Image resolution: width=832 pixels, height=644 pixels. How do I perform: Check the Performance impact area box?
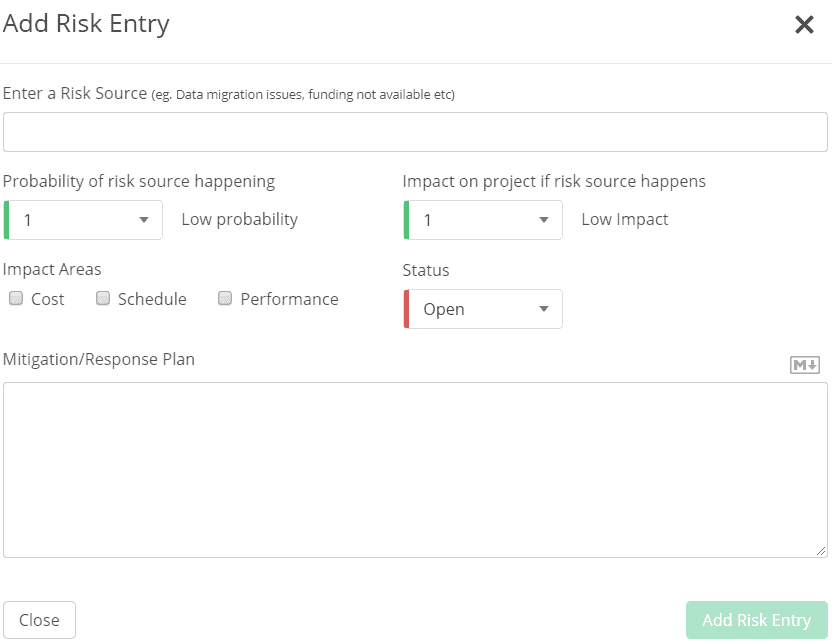[x=225, y=298]
